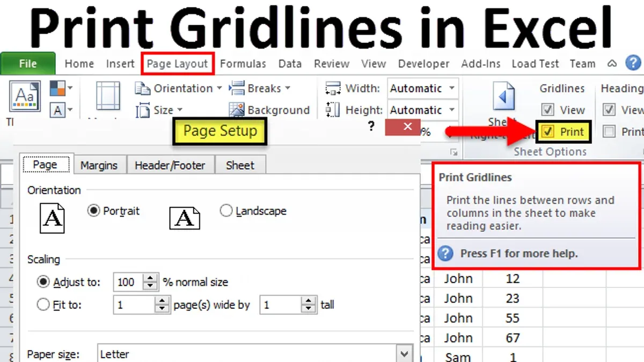Viewport: 644px width, 362px height.
Task: Toggle Headings Print checkbox
Action: point(609,132)
